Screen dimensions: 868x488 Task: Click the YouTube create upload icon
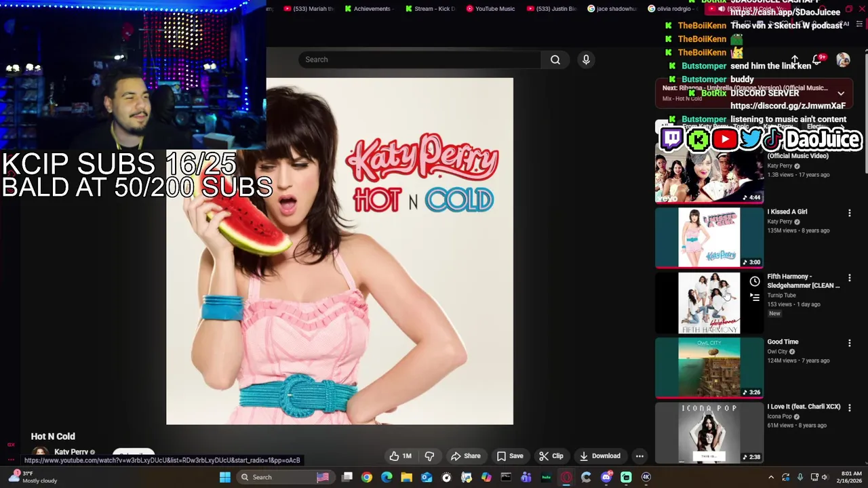tap(794, 60)
